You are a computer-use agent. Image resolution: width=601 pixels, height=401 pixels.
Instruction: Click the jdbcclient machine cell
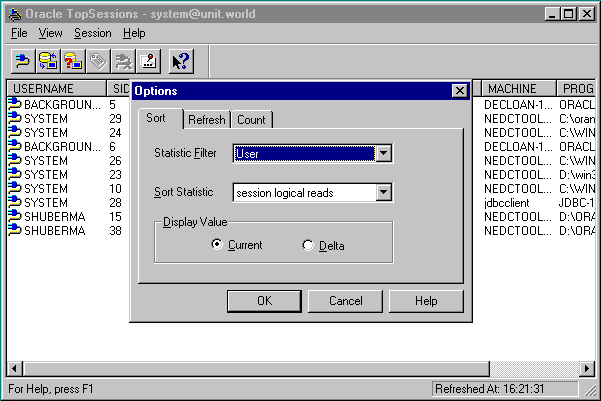506,203
